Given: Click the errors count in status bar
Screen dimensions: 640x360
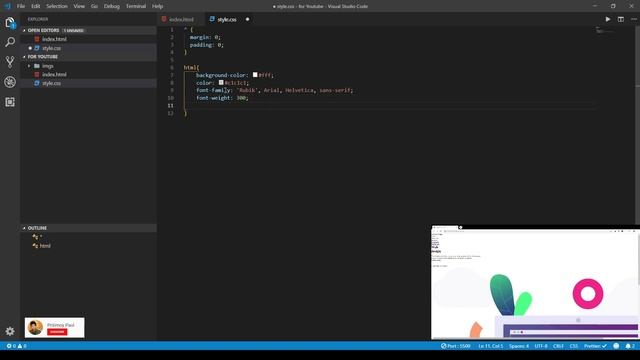Looking at the screenshot, I should point(11,346).
